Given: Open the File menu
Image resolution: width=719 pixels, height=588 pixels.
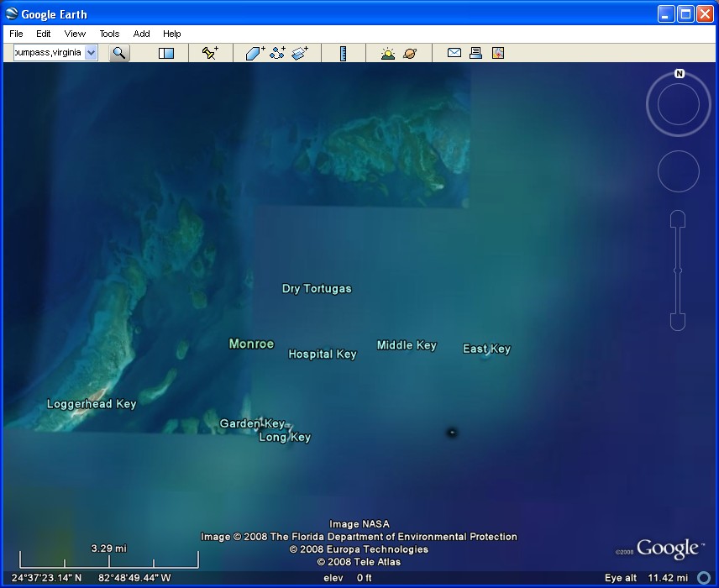Looking at the screenshot, I should tap(16, 34).
